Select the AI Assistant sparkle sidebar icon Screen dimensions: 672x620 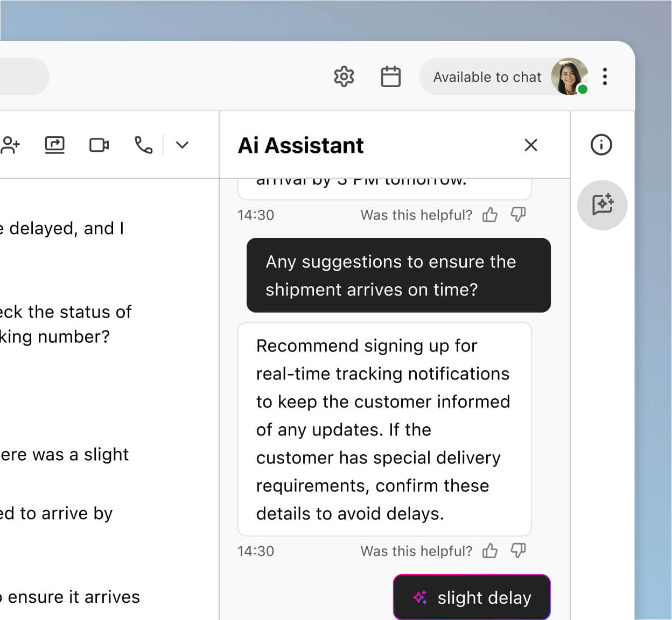click(x=602, y=205)
